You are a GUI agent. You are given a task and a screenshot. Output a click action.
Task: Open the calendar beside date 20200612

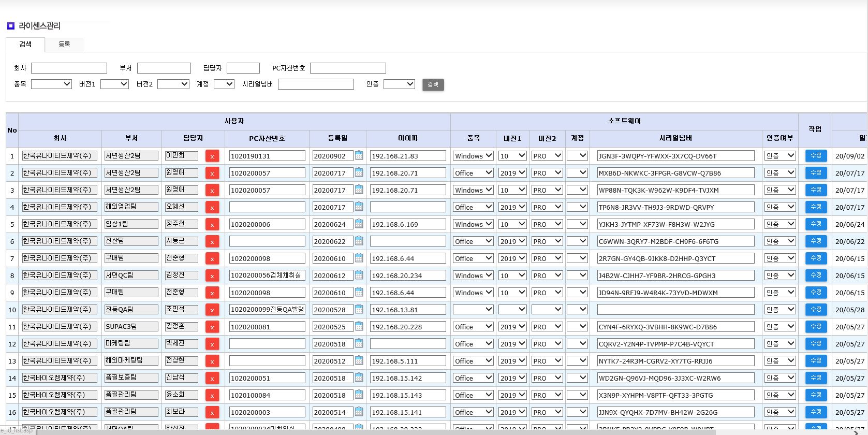coord(359,275)
